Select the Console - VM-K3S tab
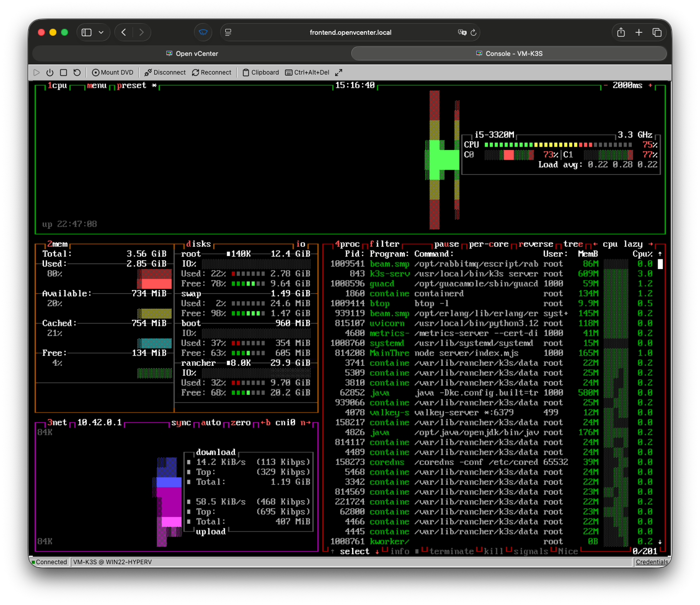700x605 pixels. tap(509, 53)
